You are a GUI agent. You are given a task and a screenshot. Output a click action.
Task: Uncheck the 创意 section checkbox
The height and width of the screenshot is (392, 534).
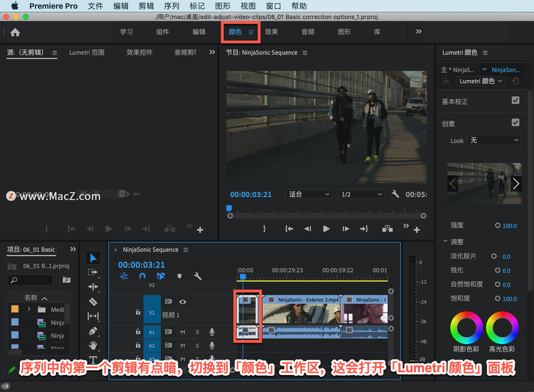(515, 123)
